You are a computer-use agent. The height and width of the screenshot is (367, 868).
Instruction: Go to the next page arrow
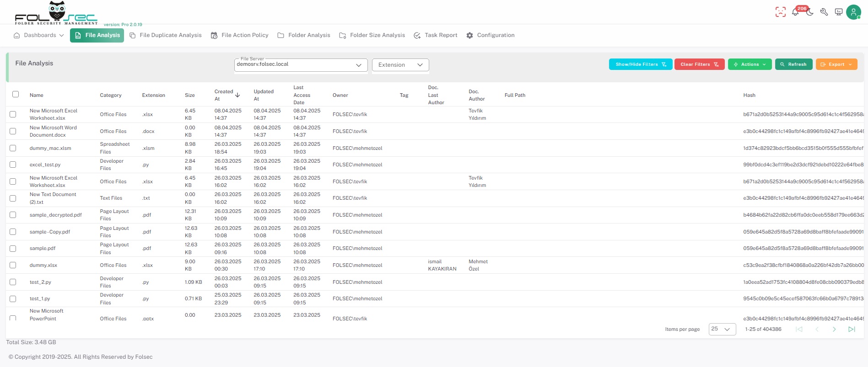(834, 329)
